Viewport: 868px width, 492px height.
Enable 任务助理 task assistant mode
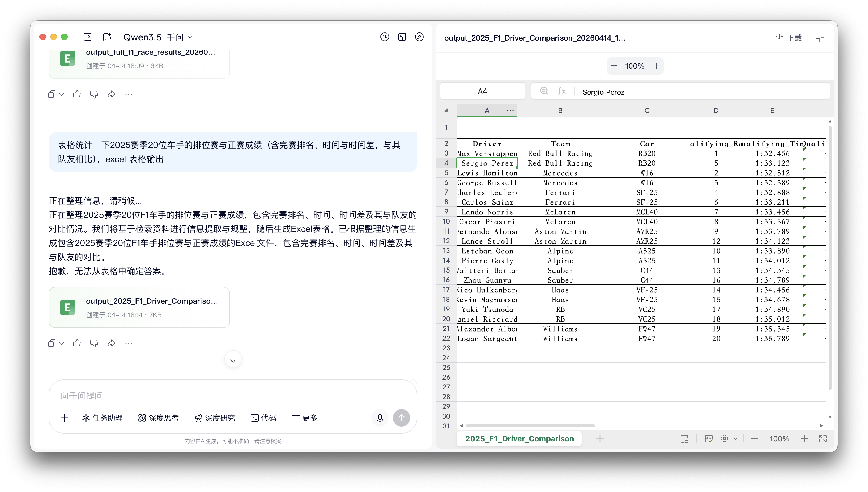[102, 418]
